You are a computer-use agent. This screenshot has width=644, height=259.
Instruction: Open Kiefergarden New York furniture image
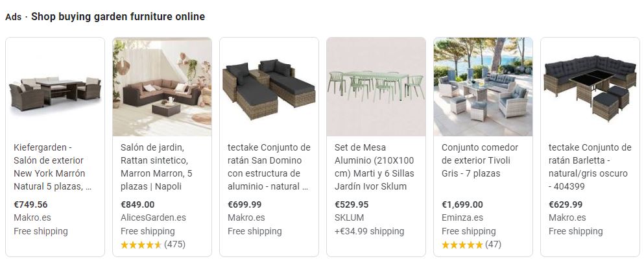55,87
